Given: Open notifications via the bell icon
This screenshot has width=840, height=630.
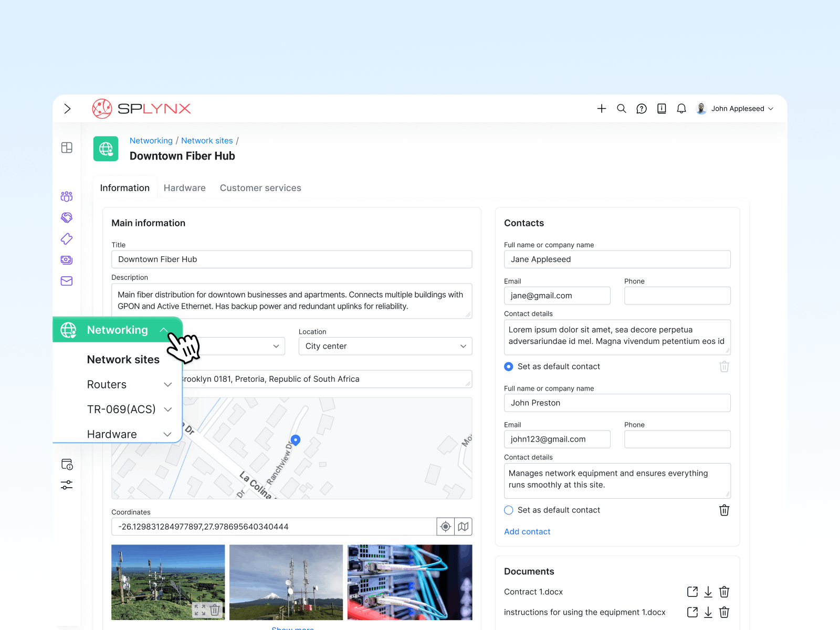Looking at the screenshot, I should pos(681,109).
